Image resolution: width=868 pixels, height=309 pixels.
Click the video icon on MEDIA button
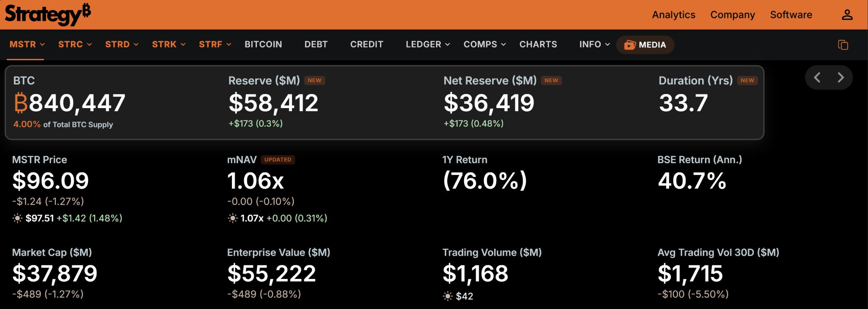pos(630,45)
